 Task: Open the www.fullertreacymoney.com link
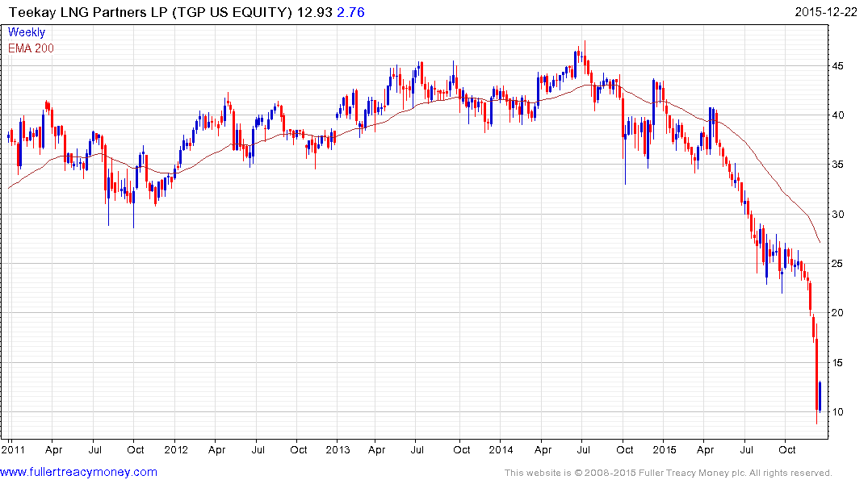pyautogui.click(x=78, y=472)
